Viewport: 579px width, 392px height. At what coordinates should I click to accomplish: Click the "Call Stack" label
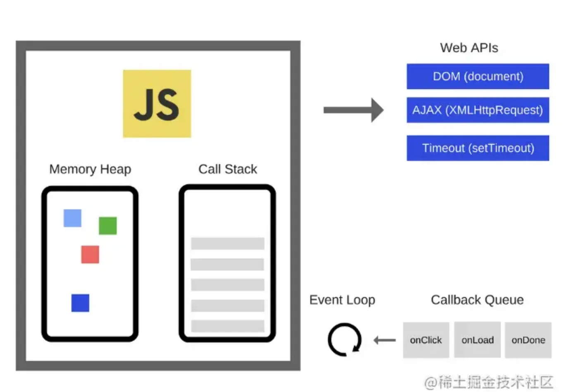coord(228,169)
